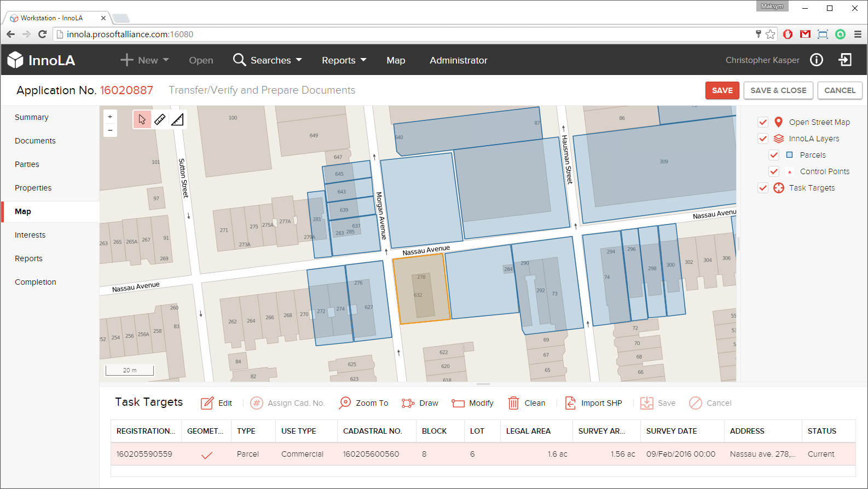Click Open in the top navigation

point(201,60)
